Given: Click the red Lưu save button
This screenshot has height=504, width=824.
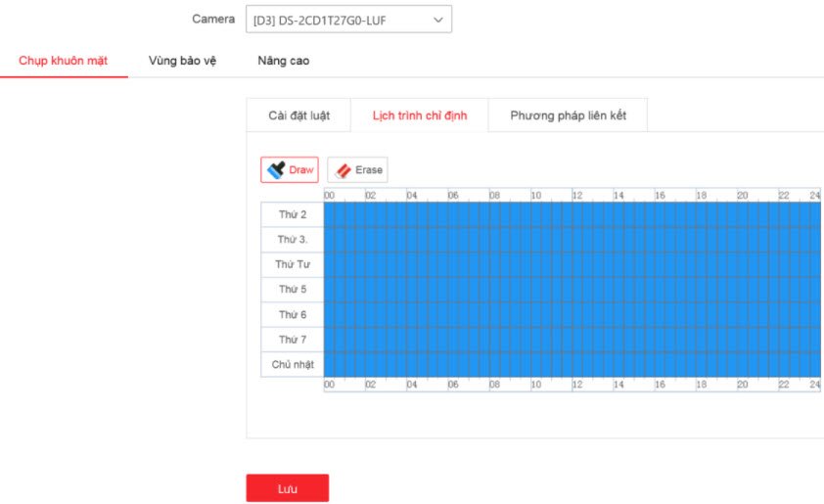Looking at the screenshot, I should [287, 487].
